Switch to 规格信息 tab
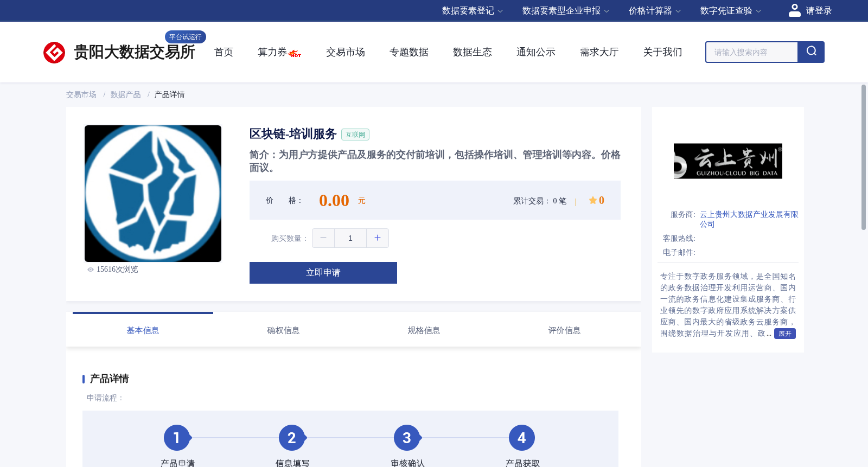Image resolution: width=868 pixels, height=467 pixels. 424,330
